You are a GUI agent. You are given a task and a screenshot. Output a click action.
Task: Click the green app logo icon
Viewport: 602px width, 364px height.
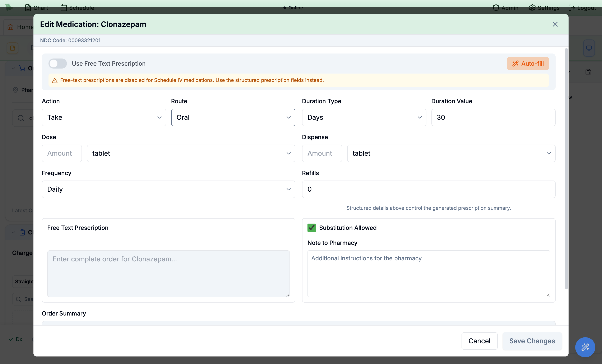tap(9, 7)
